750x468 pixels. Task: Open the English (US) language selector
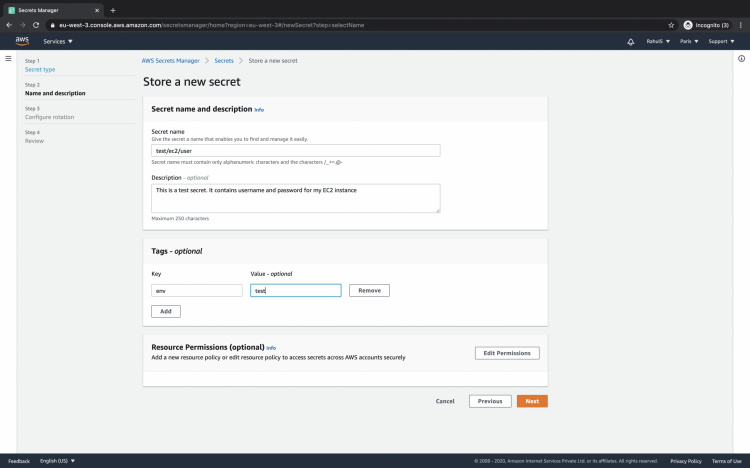click(x=57, y=461)
